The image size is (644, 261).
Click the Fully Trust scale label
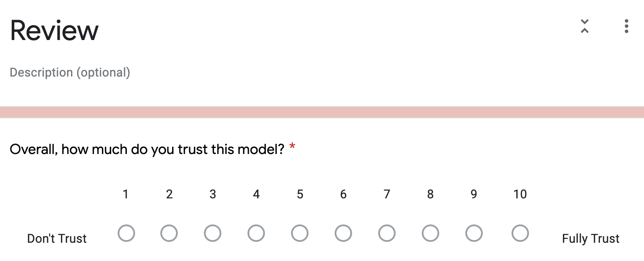click(x=591, y=238)
